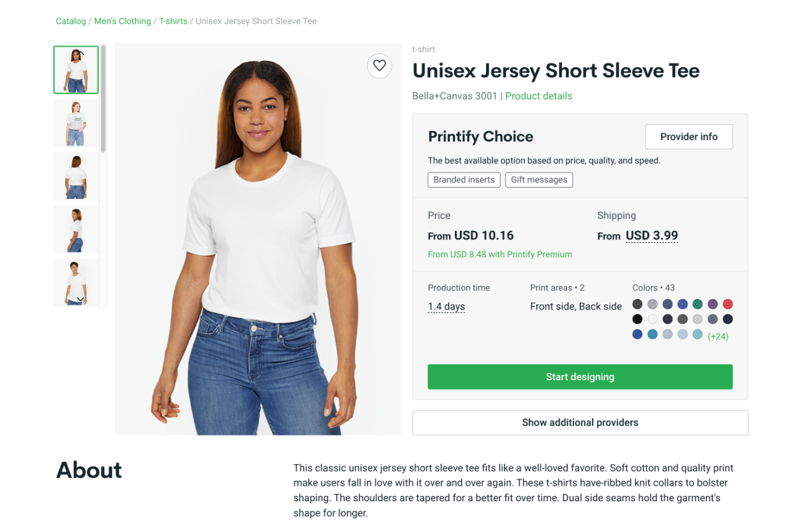Image resolution: width=808 pixels, height=532 pixels.
Task: Open the T-shirts breadcrumb link
Action: (x=173, y=21)
